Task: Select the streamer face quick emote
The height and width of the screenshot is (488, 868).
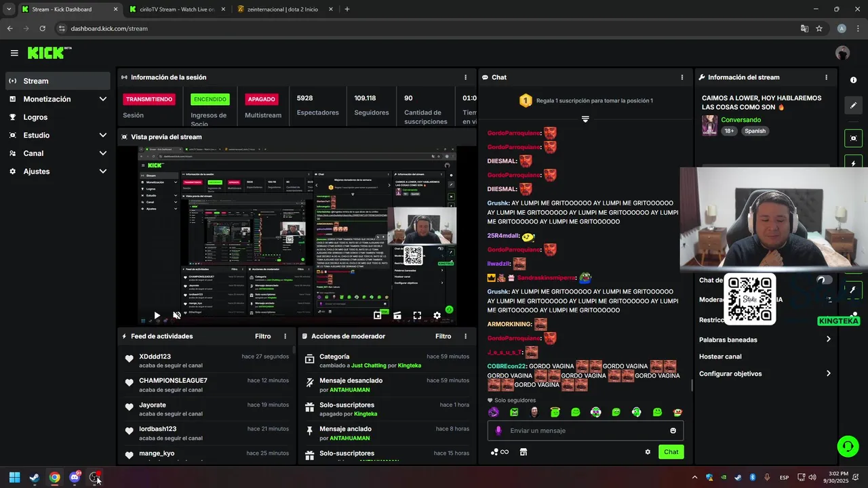Action: pos(534,412)
